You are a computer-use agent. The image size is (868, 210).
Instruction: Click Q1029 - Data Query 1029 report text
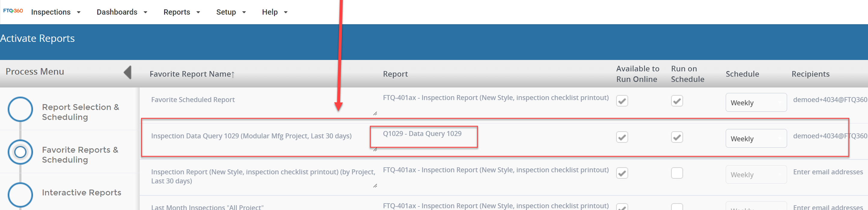(x=422, y=134)
